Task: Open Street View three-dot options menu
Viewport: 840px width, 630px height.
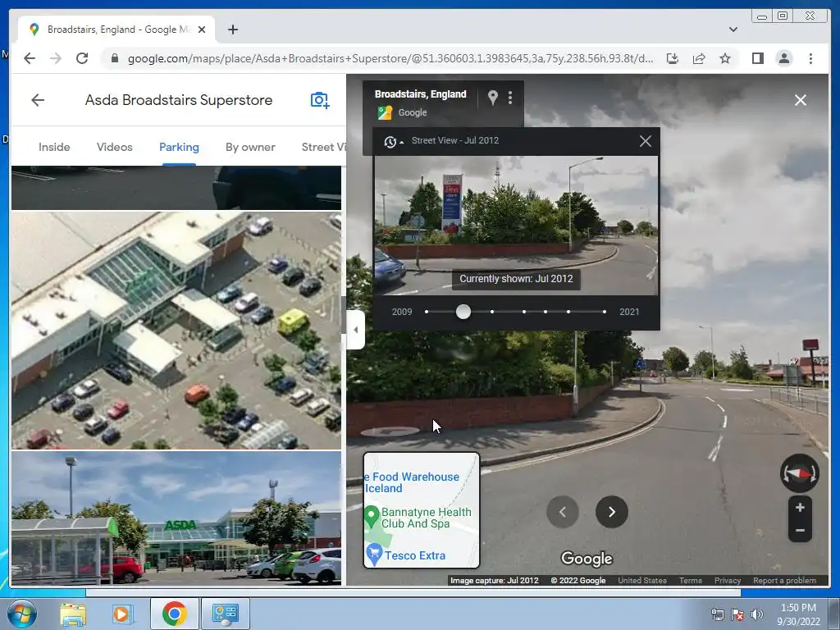Action: coord(510,97)
